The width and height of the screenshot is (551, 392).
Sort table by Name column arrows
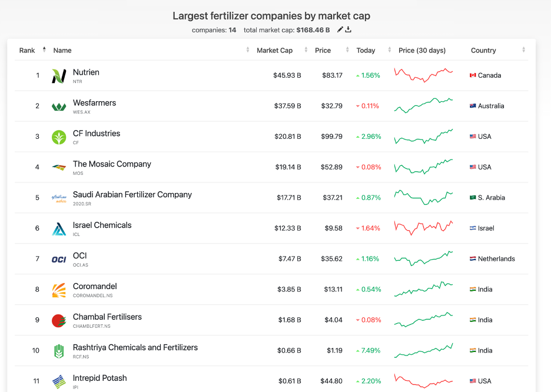tap(248, 49)
